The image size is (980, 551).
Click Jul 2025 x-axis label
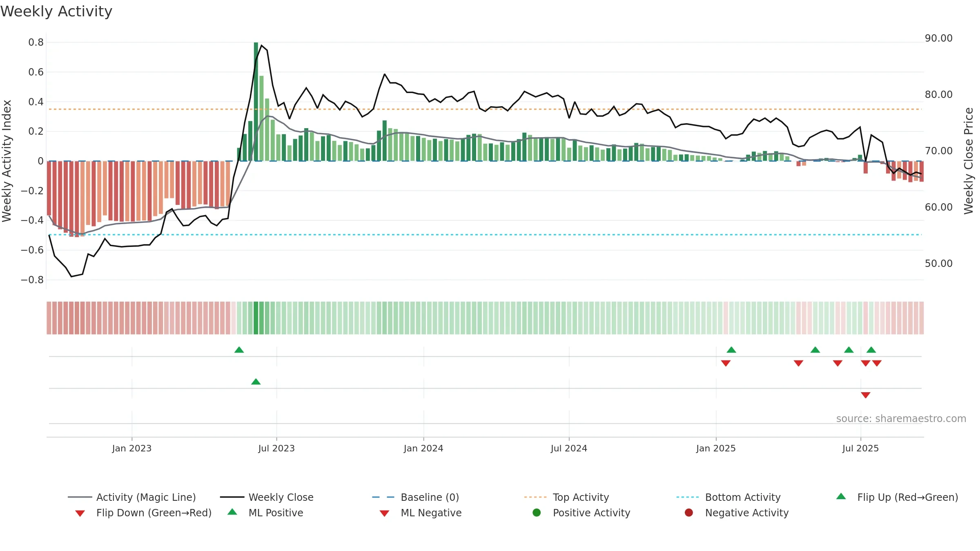(x=860, y=448)
